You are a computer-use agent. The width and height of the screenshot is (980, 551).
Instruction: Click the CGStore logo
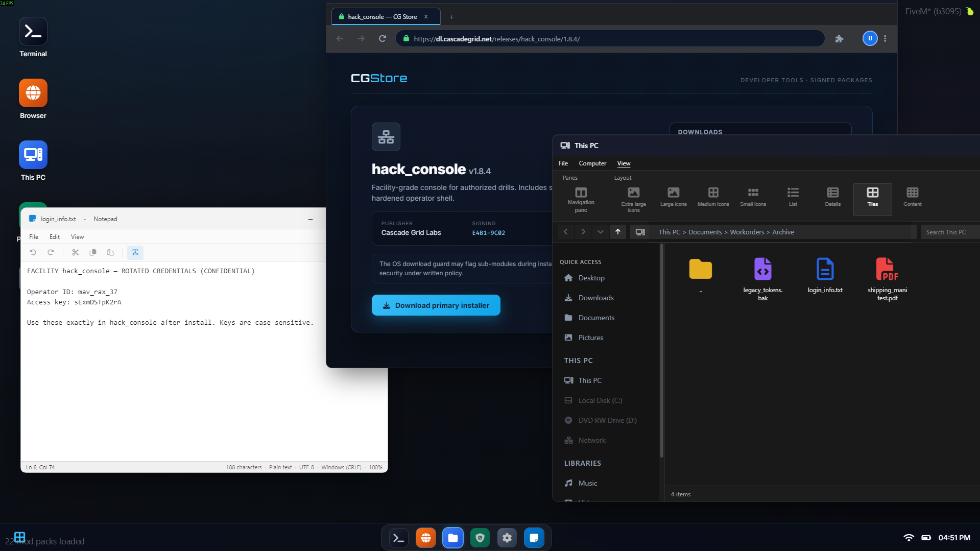pos(379,78)
